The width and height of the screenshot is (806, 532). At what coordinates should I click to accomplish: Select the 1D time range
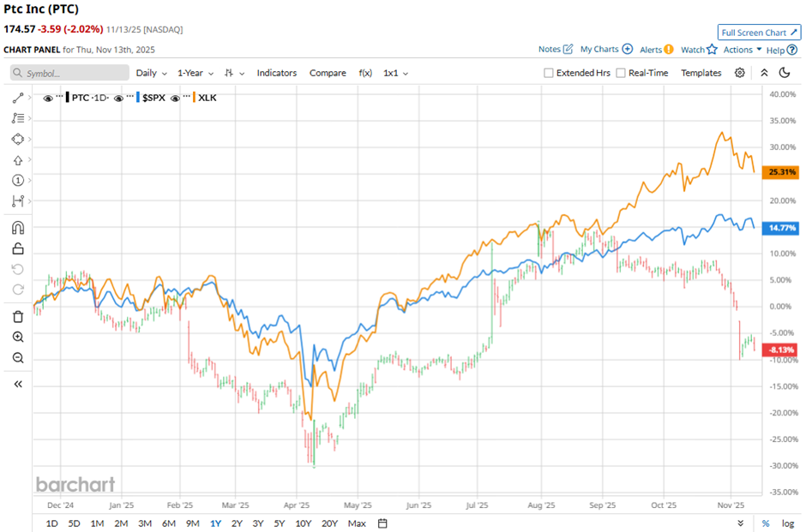point(52,523)
